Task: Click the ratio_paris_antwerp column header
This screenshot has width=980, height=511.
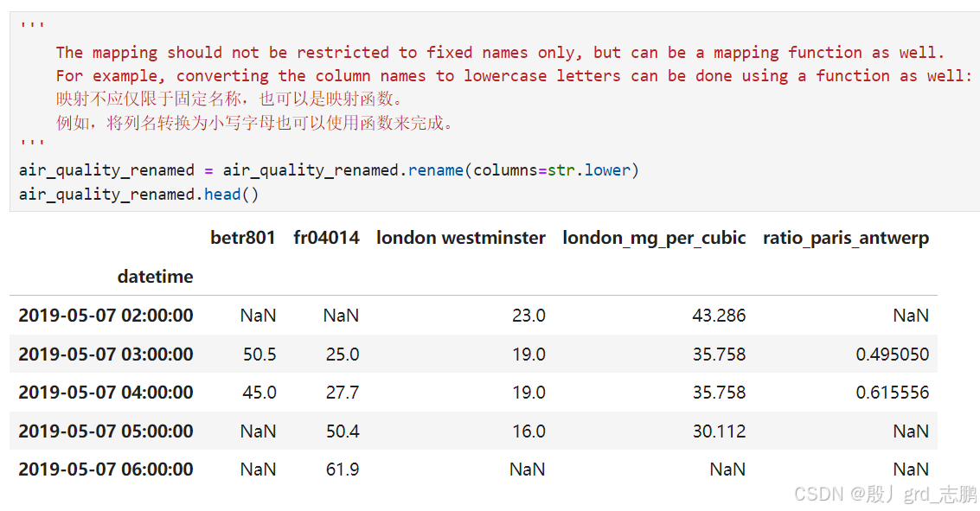Action: click(846, 239)
